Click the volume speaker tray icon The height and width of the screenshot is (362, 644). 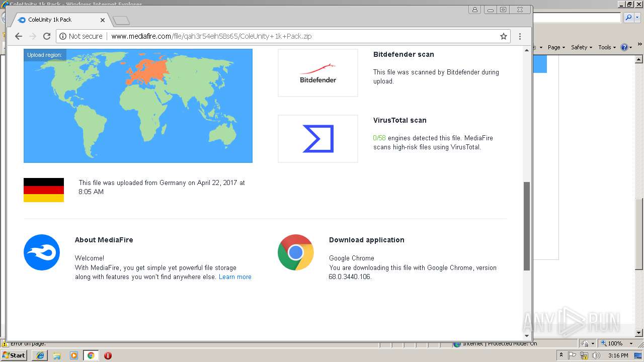[597, 355]
